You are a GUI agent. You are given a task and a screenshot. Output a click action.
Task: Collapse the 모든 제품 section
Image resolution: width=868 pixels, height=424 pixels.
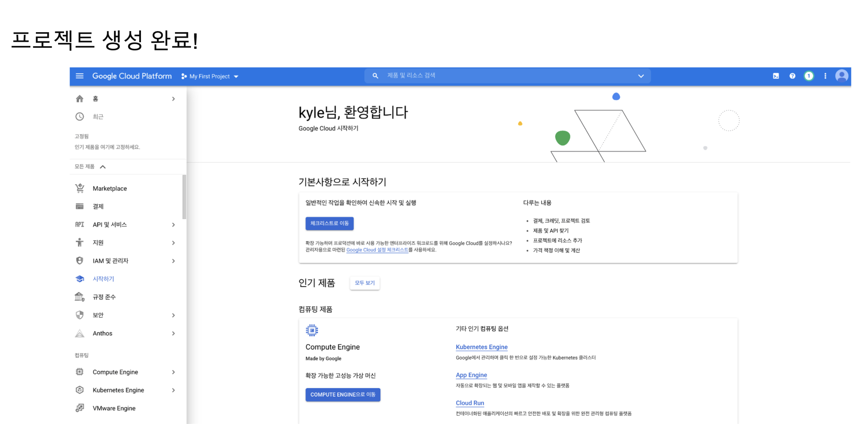[103, 167]
